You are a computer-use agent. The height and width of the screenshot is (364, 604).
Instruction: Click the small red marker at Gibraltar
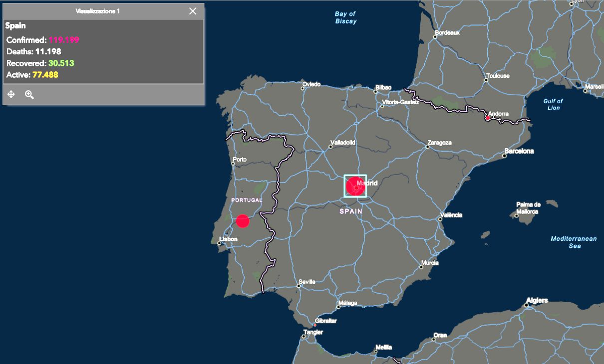[315, 325]
